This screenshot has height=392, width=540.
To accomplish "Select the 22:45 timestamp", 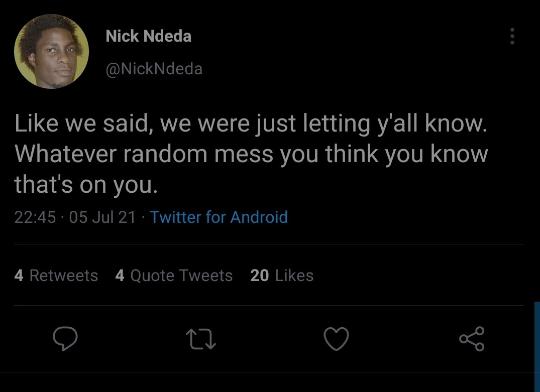I will click(35, 217).
